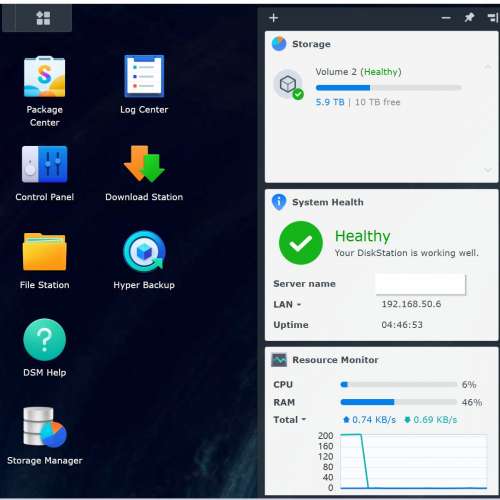Screen dimensions: 500x500
Task: Click the CPU 6% value
Action: tap(469, 384)
